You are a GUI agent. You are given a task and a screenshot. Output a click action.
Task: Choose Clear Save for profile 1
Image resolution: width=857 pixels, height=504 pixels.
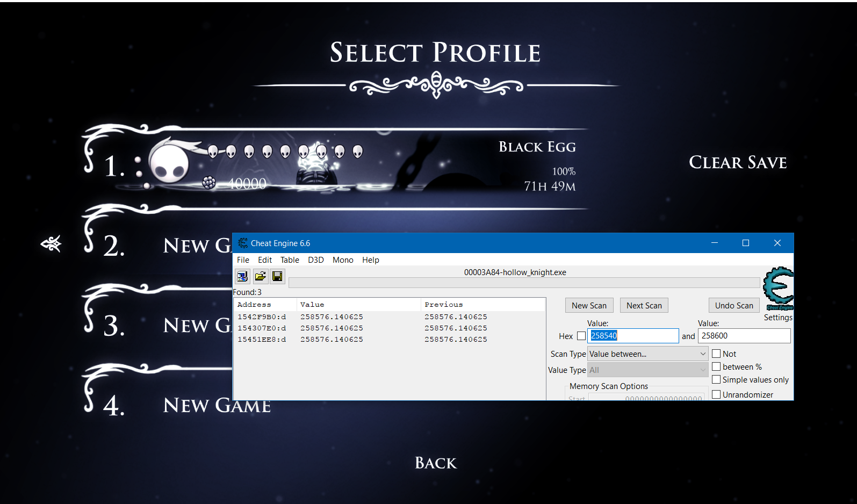(738, 162)
